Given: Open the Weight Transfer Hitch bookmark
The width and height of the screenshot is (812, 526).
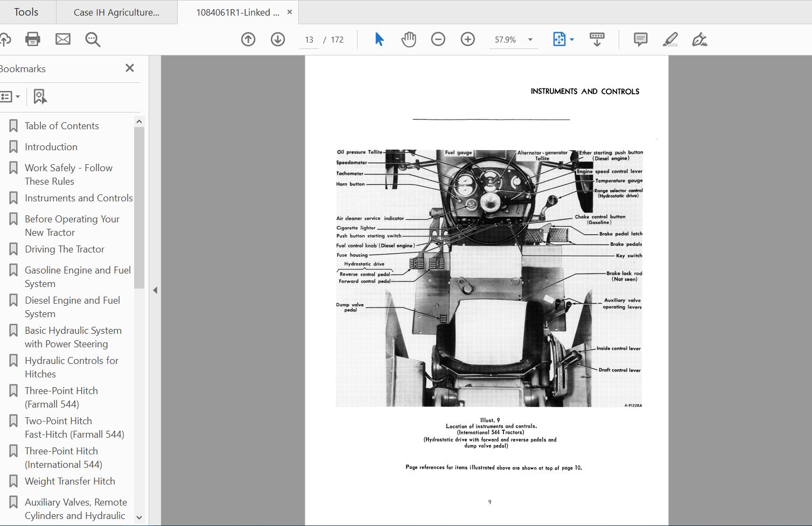Looking at the screenshot, I should [x=69, y=481].
